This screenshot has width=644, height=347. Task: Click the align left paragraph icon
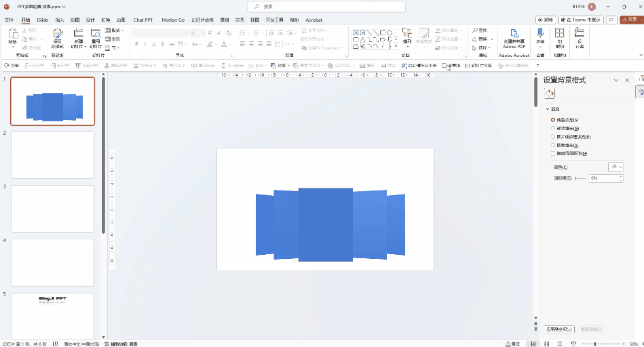pos(242,44)
